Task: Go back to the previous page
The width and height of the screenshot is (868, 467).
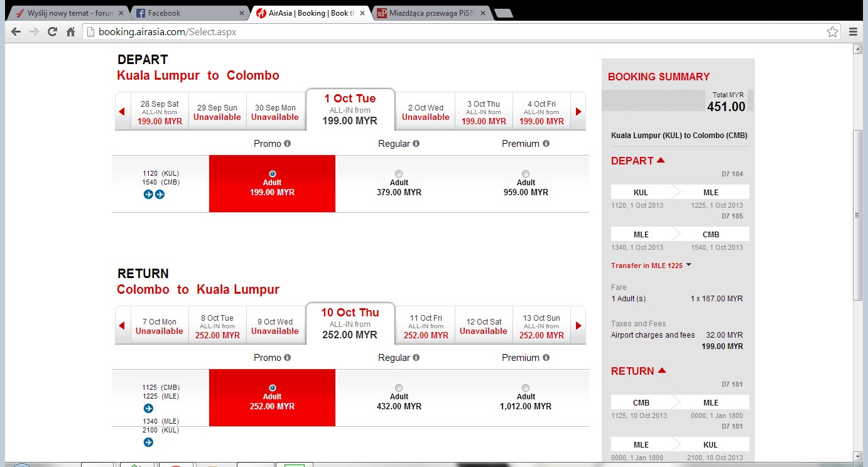Action: pyautogui.click(x=16, y=31)
